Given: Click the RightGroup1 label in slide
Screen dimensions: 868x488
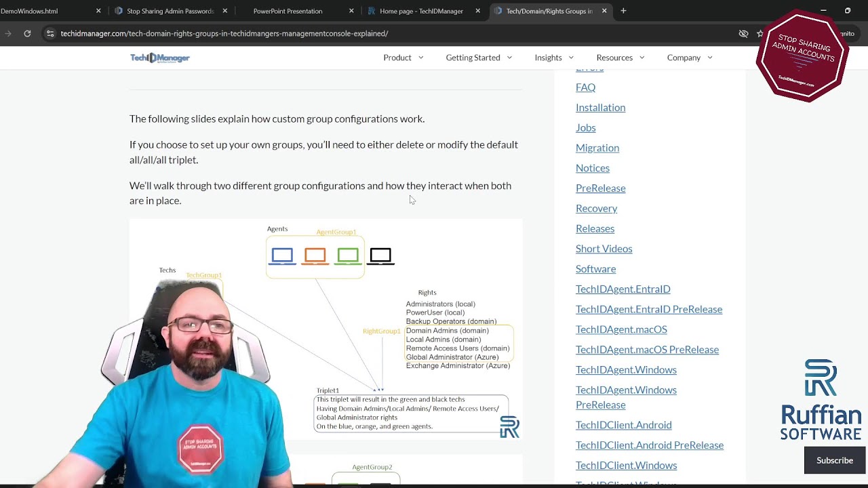Looking at the screenshot, I should [382, 331].
